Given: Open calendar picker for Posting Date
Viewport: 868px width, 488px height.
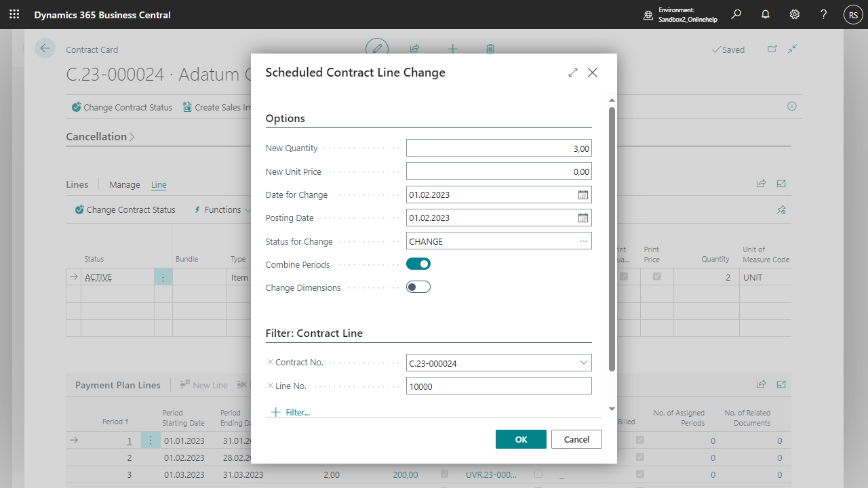Looking at the screenshot, I should point(583,218).
